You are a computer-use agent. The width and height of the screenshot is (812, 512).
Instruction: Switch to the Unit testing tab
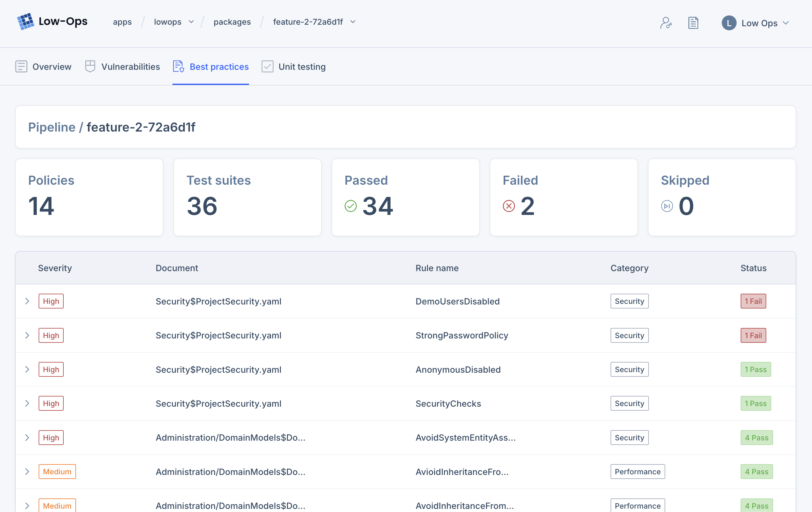click(302, 66)
